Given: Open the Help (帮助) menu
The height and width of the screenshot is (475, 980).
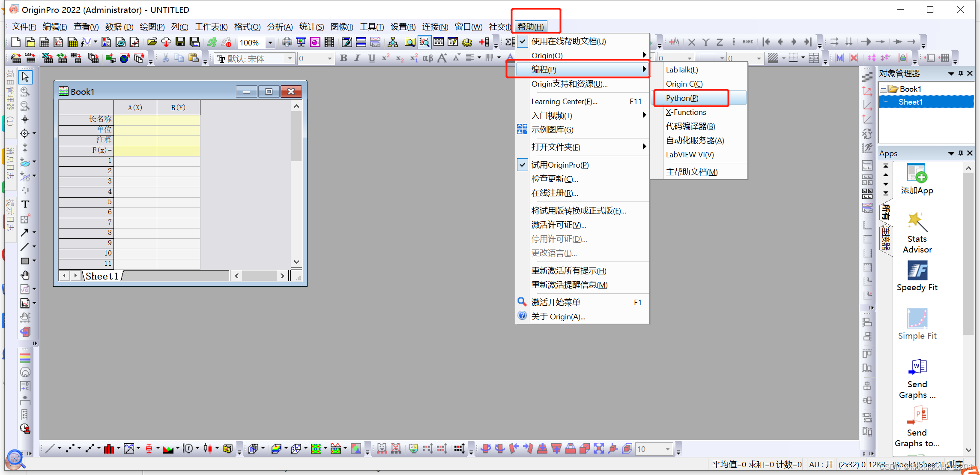Looking at the screenshot, I should [531, 27].
